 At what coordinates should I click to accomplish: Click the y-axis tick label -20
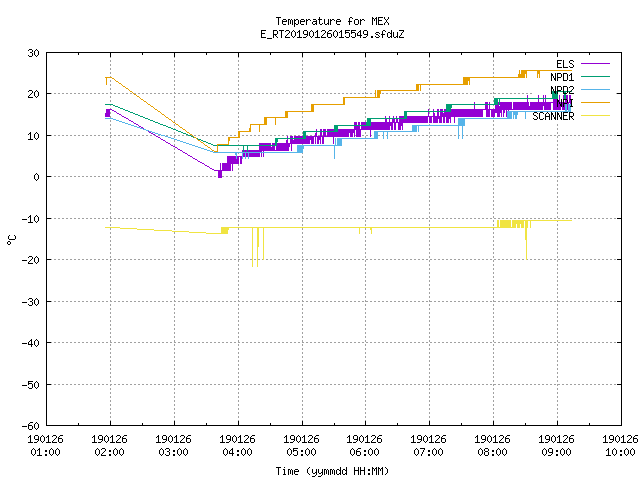coord(31,260)
